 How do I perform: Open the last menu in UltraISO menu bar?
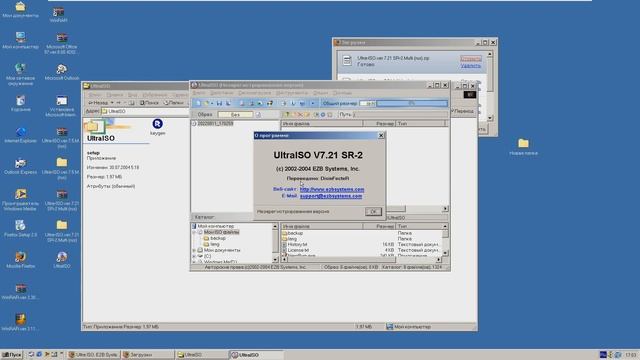342,93
